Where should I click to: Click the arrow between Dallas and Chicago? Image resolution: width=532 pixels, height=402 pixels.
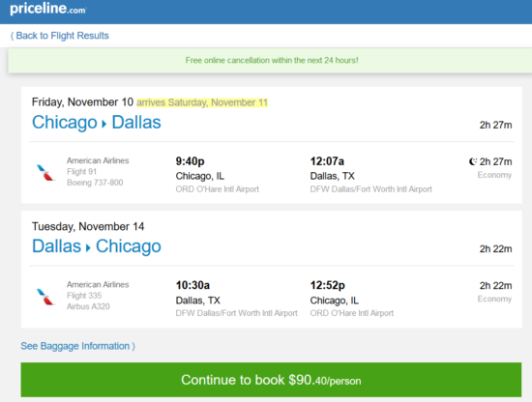pyautogui.click(x=88, y=247)
